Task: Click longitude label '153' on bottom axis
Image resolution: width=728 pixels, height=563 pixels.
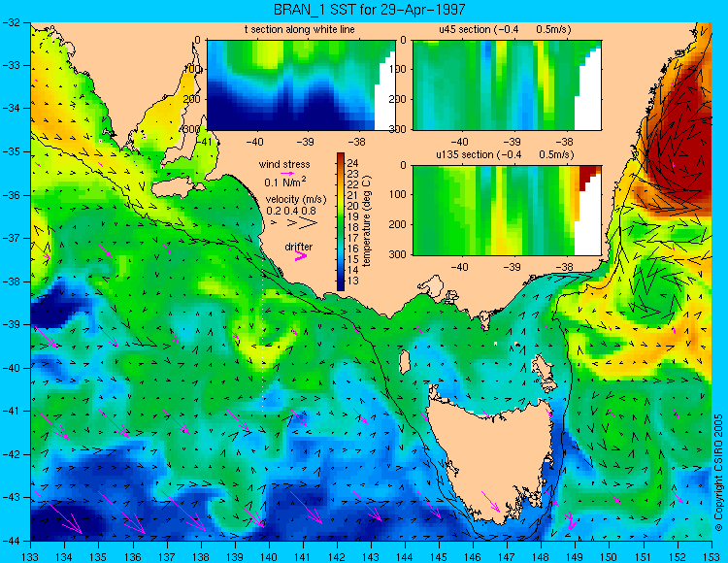Action: (711, 556)
